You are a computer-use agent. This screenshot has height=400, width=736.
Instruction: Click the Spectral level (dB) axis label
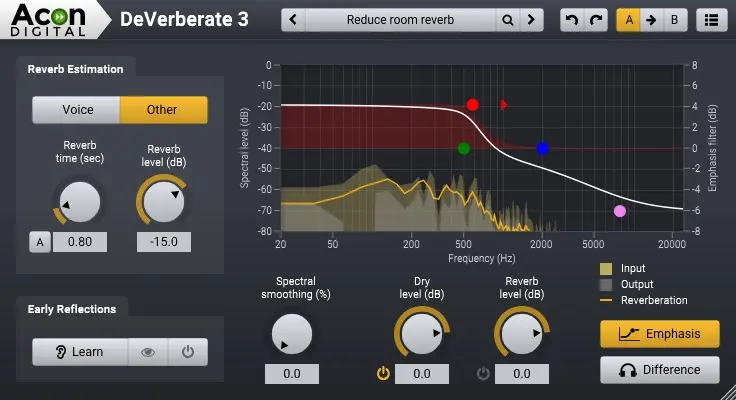(x=245, y=148)
